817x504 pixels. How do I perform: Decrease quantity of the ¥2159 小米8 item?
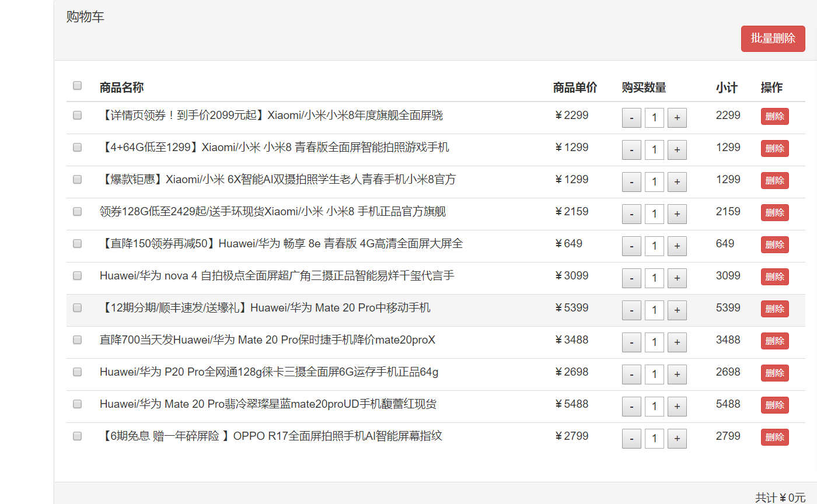point(631,214)
